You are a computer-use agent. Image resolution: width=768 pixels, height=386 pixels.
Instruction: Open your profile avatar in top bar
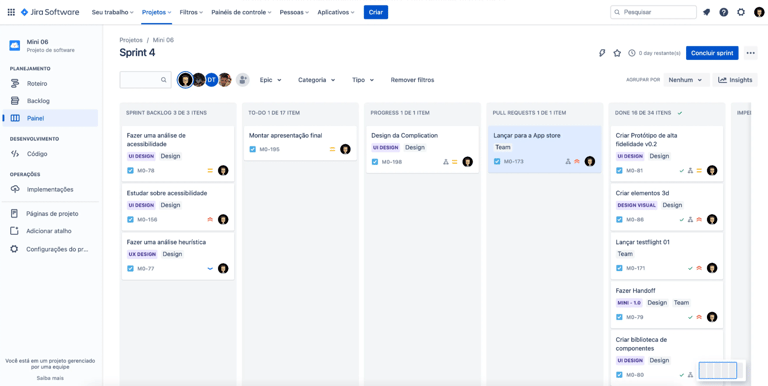(x=759, y=12)
